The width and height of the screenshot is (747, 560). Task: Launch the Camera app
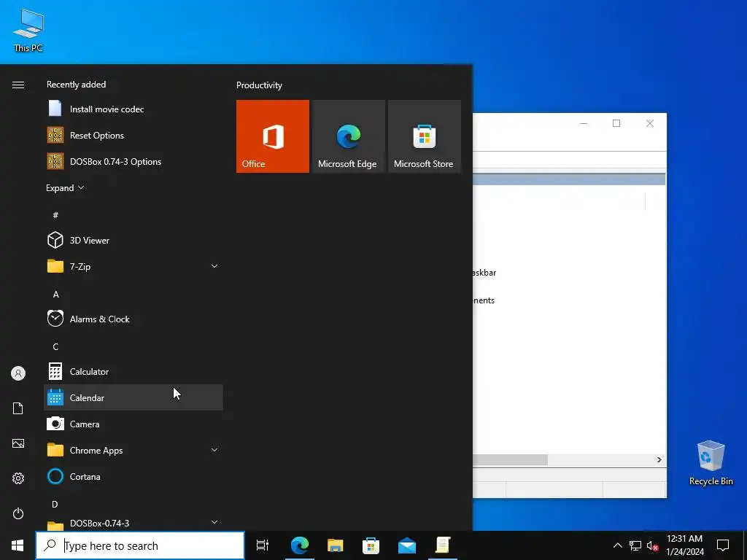coord(133,424)
